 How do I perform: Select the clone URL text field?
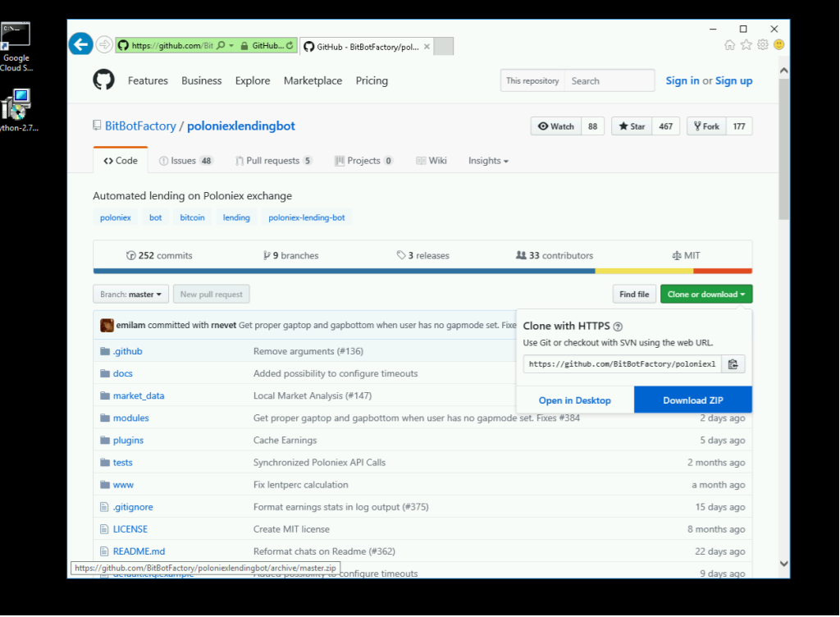(623, 364)
